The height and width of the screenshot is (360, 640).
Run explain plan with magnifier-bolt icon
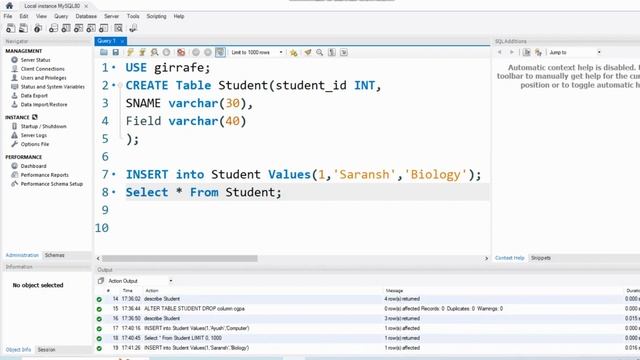click(154, 52)
